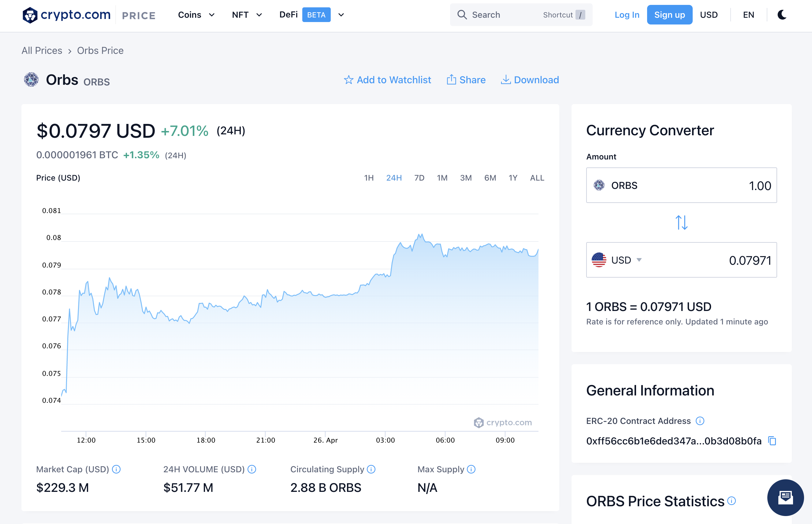This screenshot has width=812, height=524.
Task: Toggle dark mode moon icon
Action: (x=782, y=15)
